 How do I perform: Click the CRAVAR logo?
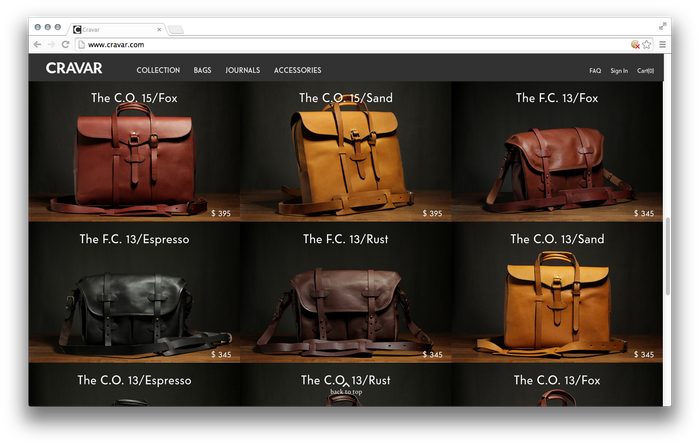coord(74,68)
